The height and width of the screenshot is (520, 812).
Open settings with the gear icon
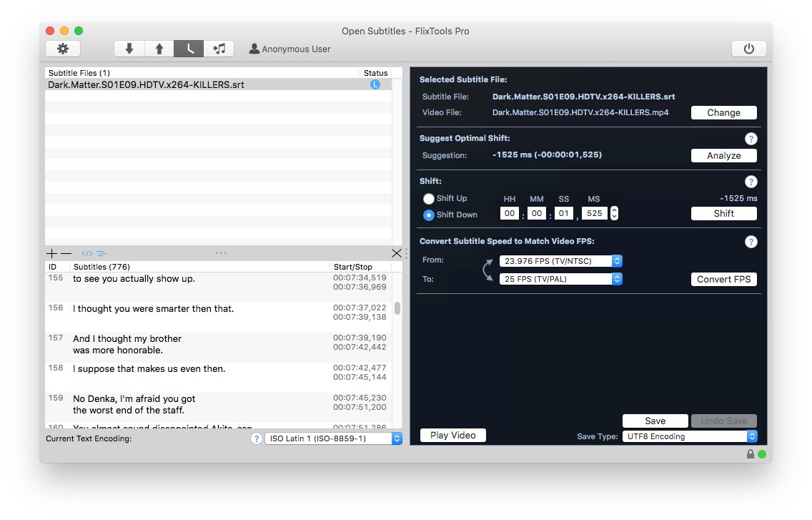(63, 49)
